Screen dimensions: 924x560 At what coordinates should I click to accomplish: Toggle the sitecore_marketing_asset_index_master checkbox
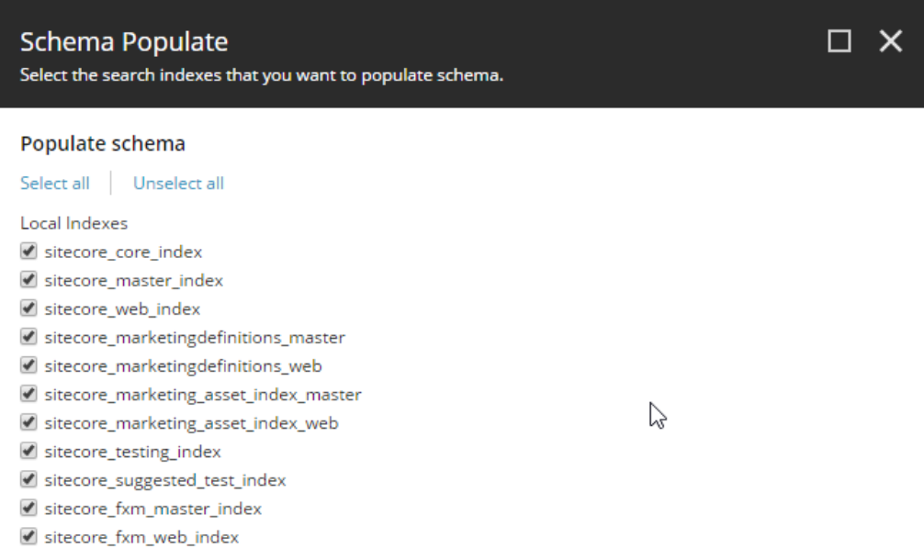coord(28,393)
